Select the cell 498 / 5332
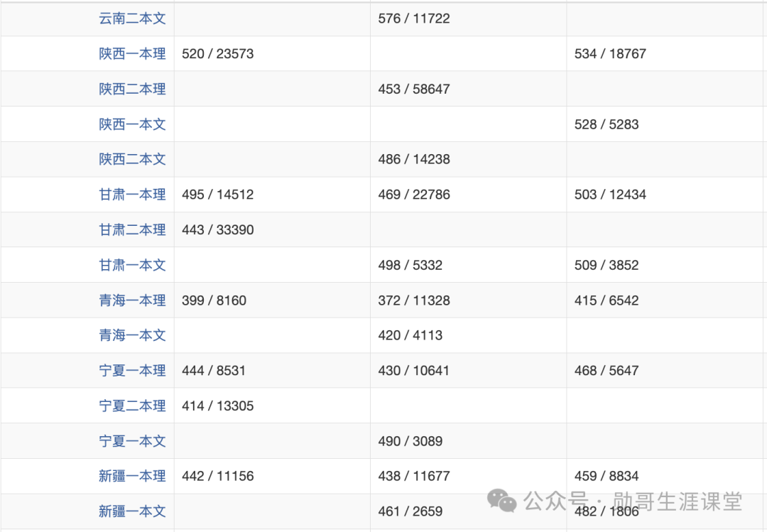The width and height of the screenshot is (767, 532). pos(468,265)
